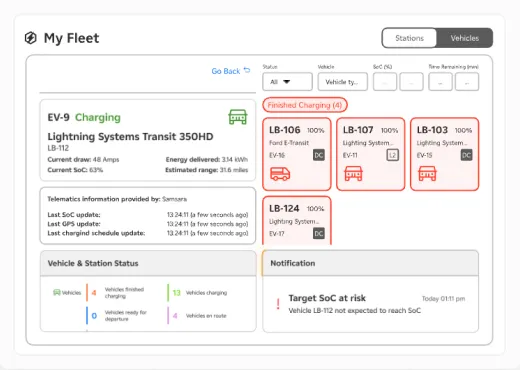Click the DC badge on LB-124 card

coord(319,233)
